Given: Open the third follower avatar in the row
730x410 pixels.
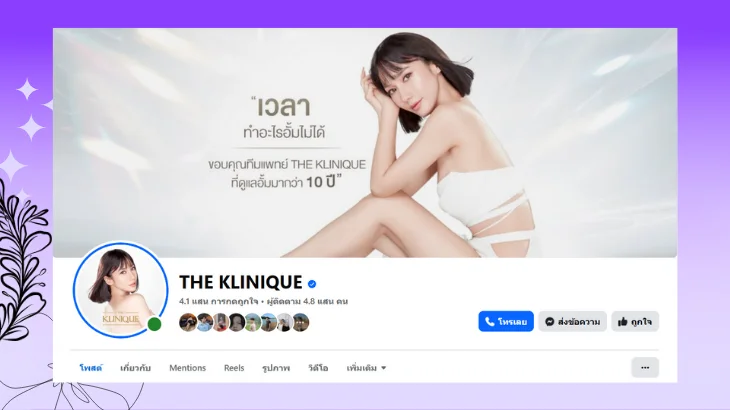Looking at the screenshot, I should (220, 322).
